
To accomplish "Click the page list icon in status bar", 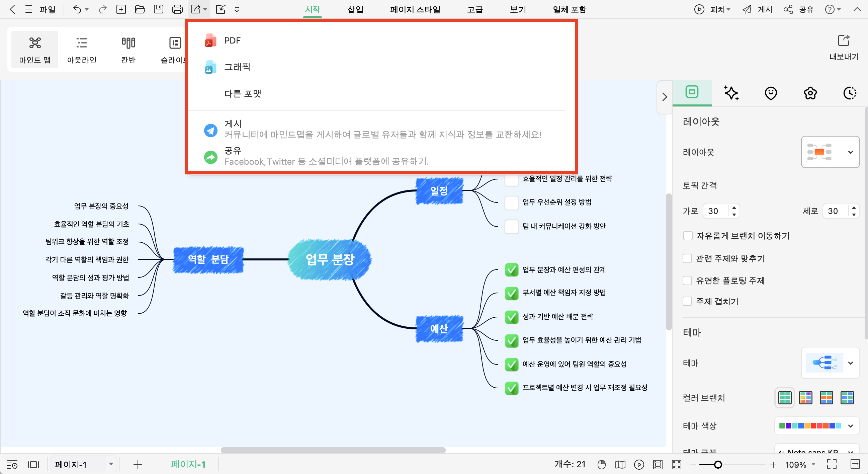I will 12,465.
